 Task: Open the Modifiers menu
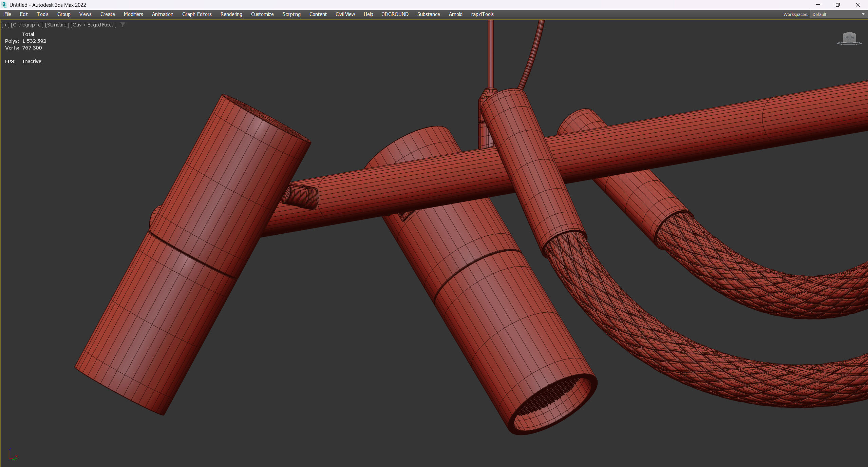click(x=133, y=14)
